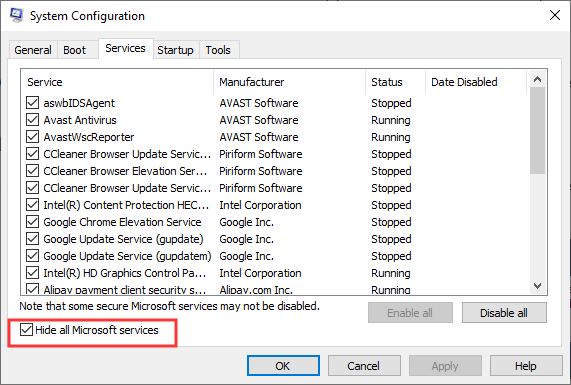Open Help for System Configuration
This screenshot has width=571, height=385.
click(526, 366)
